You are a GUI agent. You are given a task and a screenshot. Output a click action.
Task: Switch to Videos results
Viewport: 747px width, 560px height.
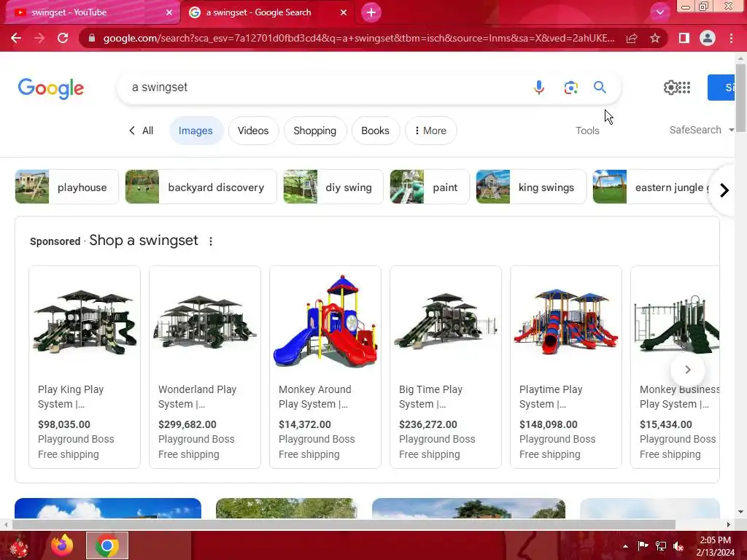(x=253, y=131)
